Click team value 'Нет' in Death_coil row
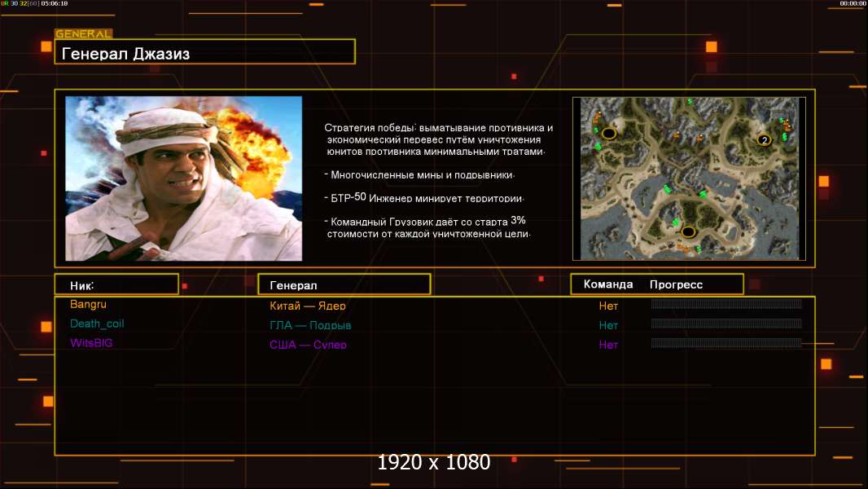Viewport: 868px width, 489px height. coord(608,325)
